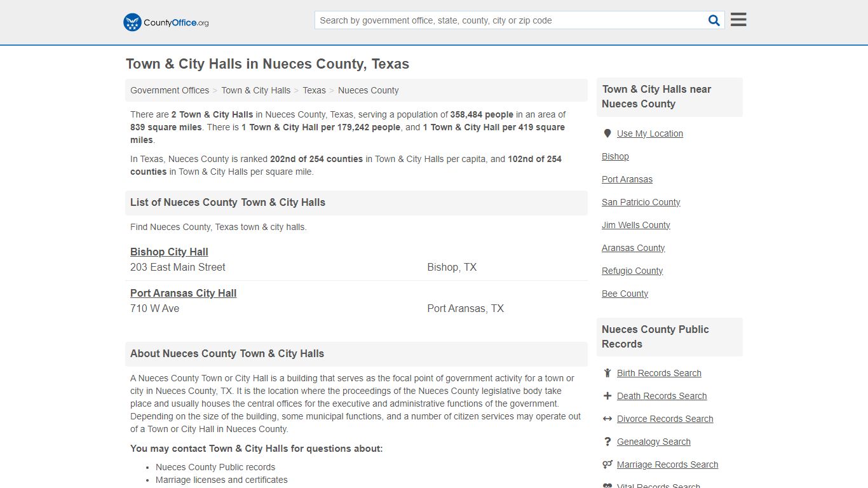Visit Aransas County link
Screen dimensions: 868x488
pos(633,248)
